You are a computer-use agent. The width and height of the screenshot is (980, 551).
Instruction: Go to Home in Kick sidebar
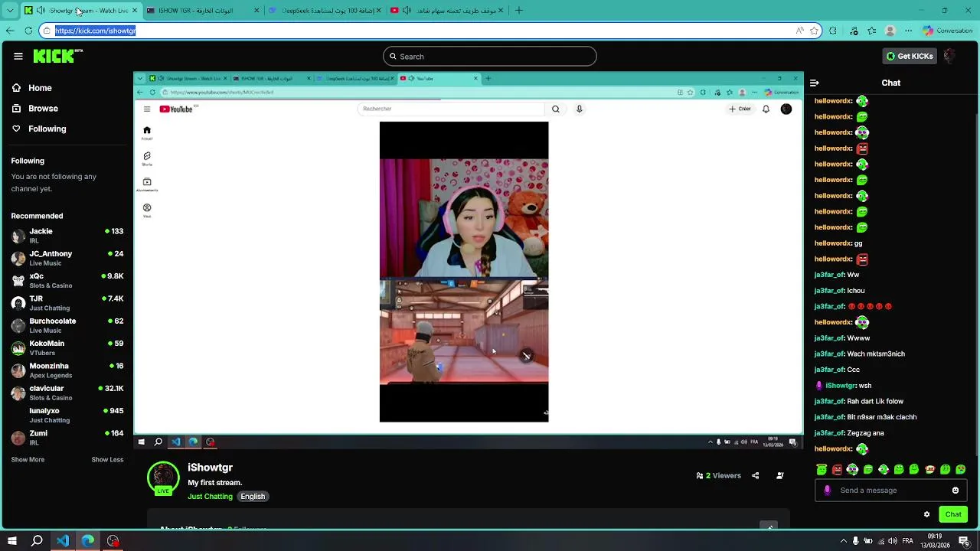(31, 88)
